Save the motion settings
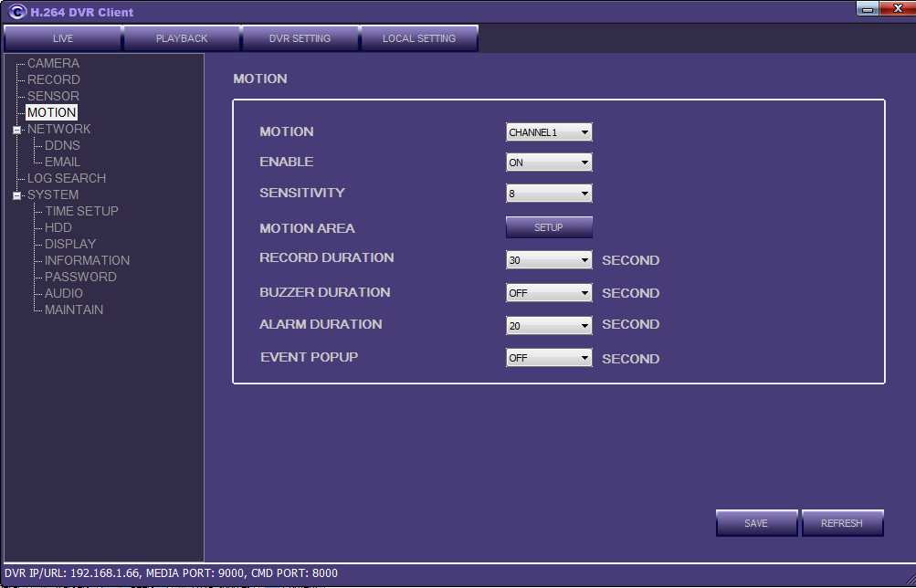 (756, 523)
